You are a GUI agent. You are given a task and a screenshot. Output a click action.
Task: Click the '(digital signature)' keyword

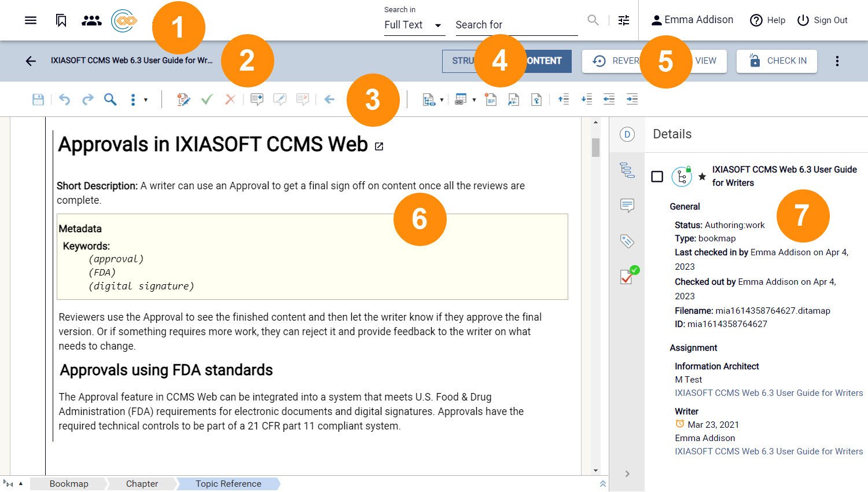[x=141, y=286]
